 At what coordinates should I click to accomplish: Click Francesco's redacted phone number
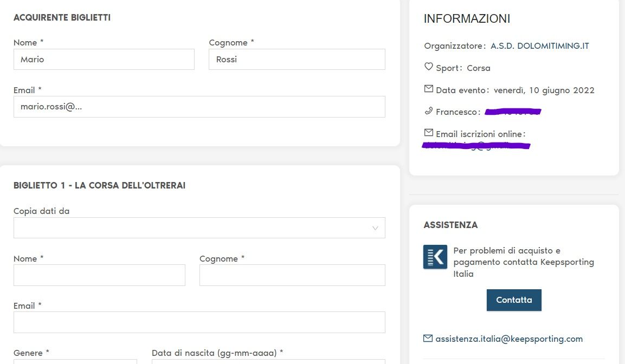click(513, 112)
